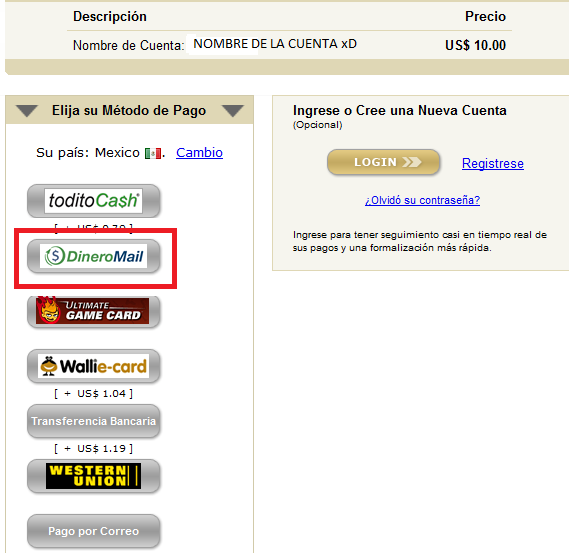Viewport: 569px width, 553px height.
Task: Click the US$ 1.19 fee label
Action: coord(94,448)
